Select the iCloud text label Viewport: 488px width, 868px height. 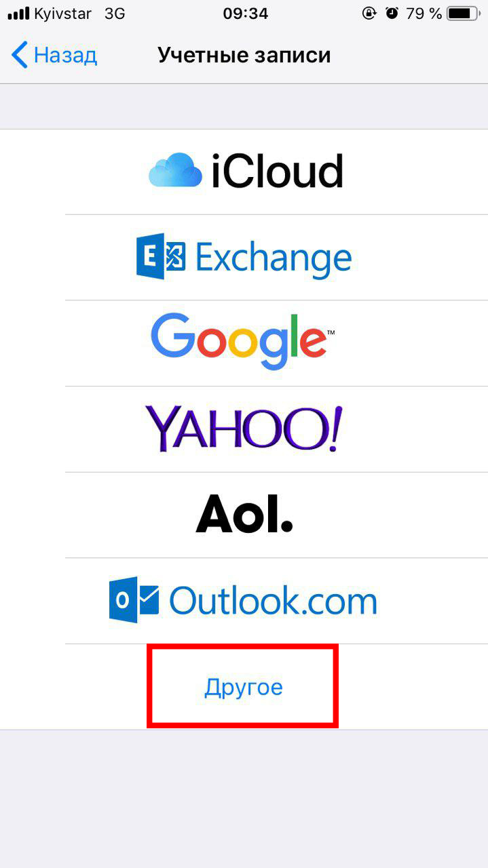pyautogui.click(x=277, y=172)
